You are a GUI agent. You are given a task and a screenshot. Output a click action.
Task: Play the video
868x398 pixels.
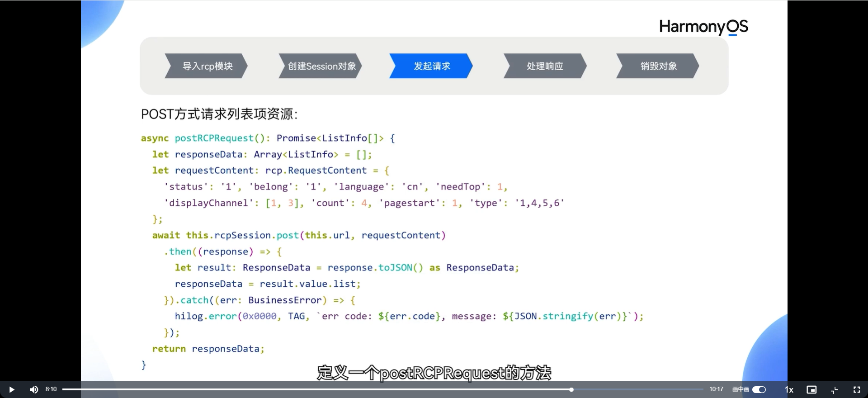point(12,389)
